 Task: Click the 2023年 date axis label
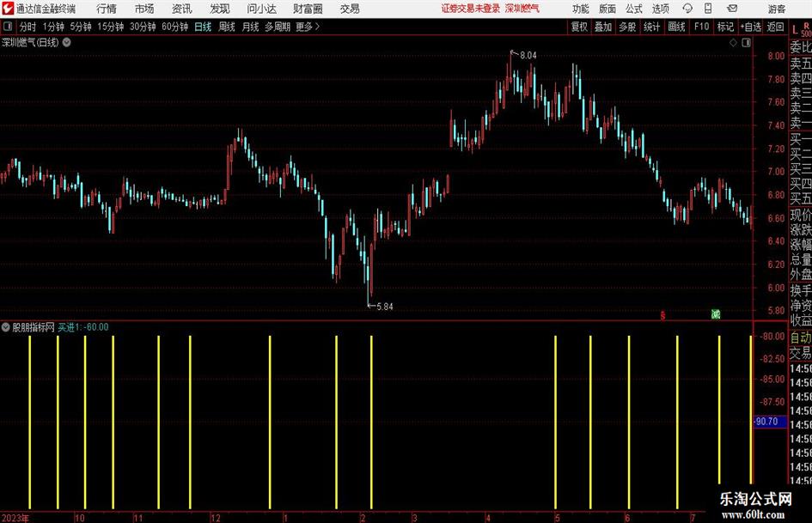15,518
